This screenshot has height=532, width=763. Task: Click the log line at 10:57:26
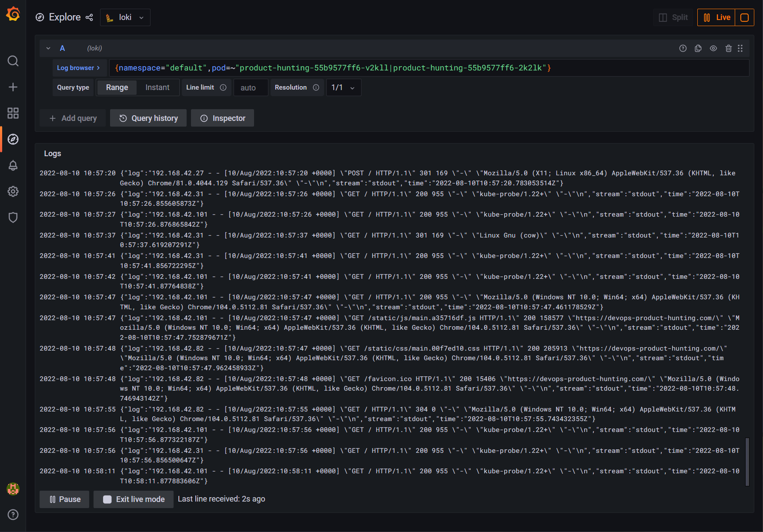(x=390, y=199)
